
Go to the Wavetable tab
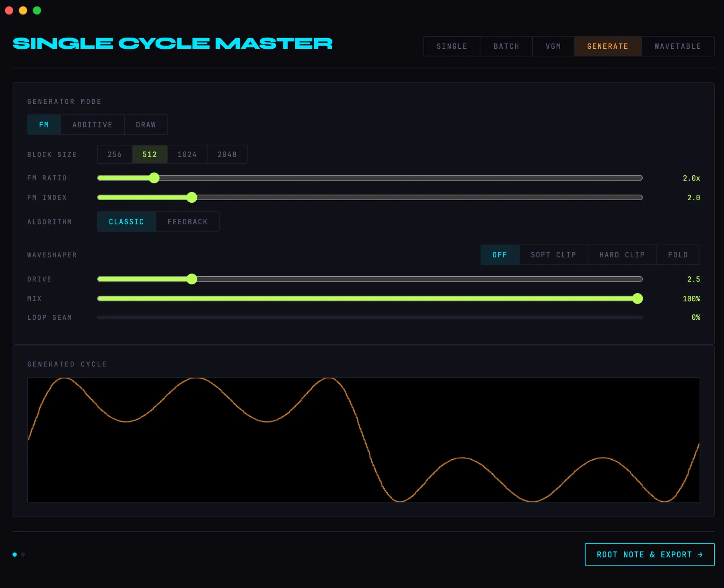tap(678, 46)
